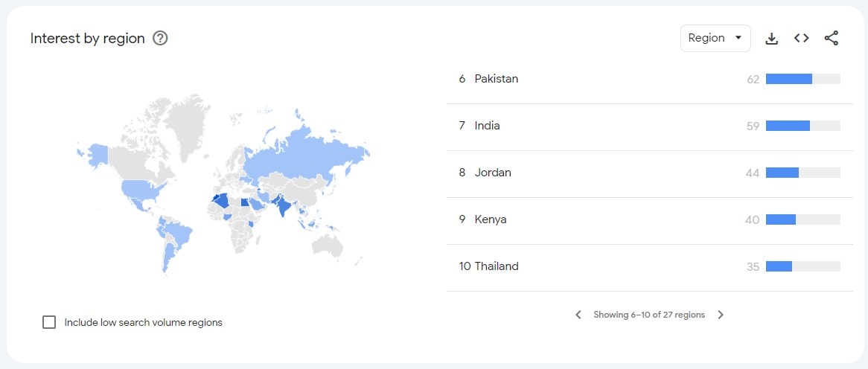This screenshot has height=369, width=868.
Task: Open the embed code icon
Action: click(801, 38)
